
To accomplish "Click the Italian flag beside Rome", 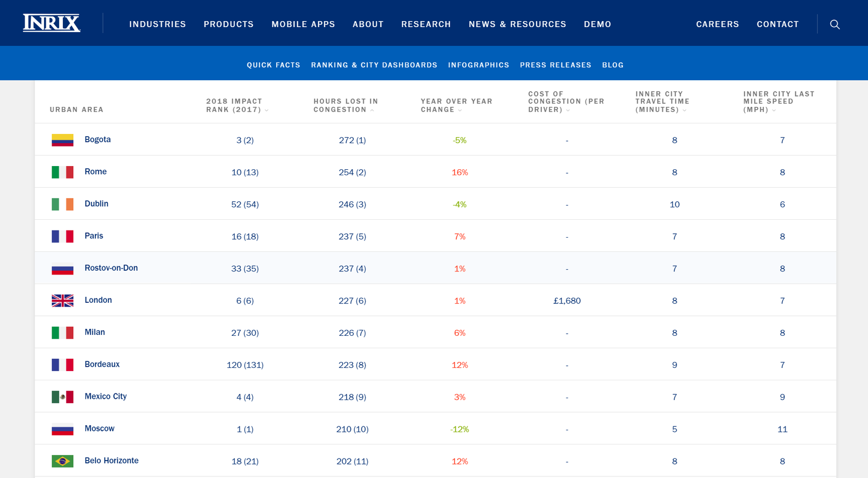I will pos(62,172).
